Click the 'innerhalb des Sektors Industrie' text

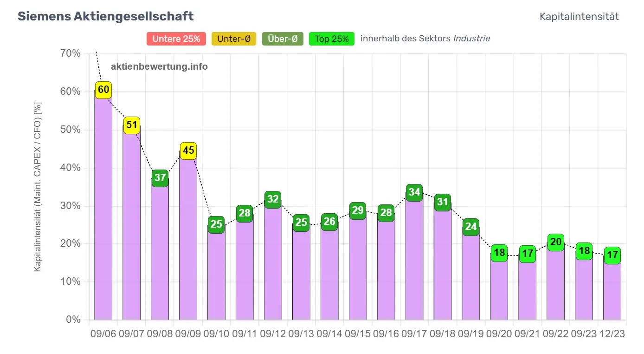425,39
